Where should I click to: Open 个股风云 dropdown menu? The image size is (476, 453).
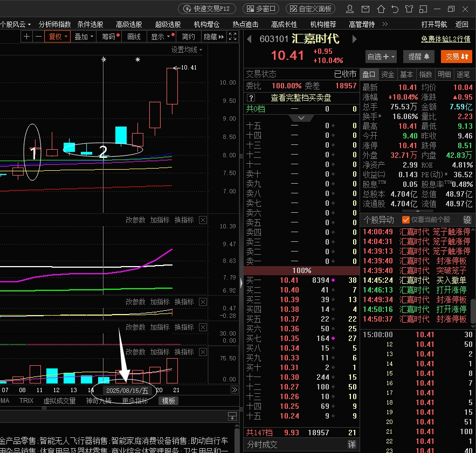click(15, 24)
